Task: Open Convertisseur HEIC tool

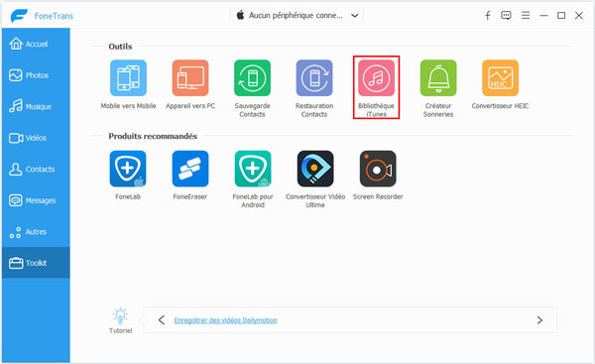Action: point(500,77)
